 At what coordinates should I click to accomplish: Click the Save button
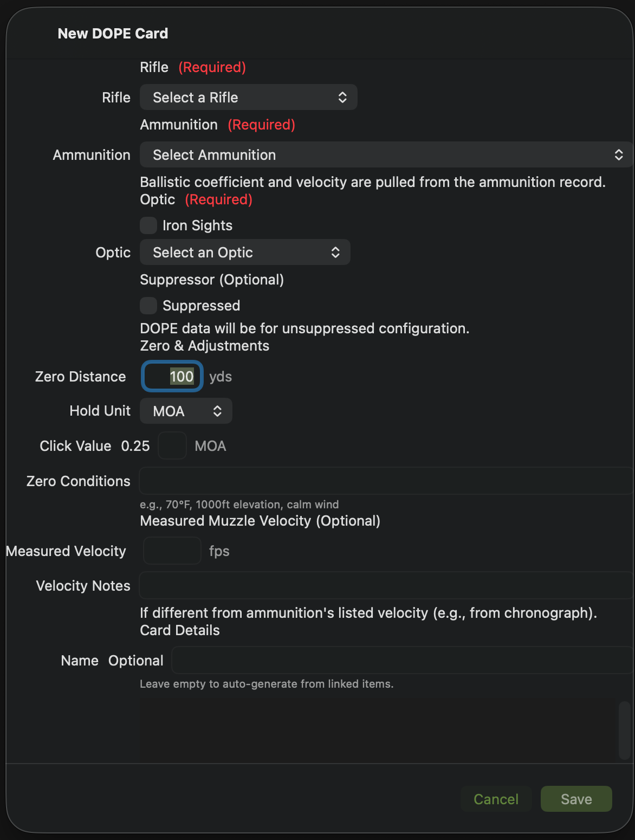point(575,799)
